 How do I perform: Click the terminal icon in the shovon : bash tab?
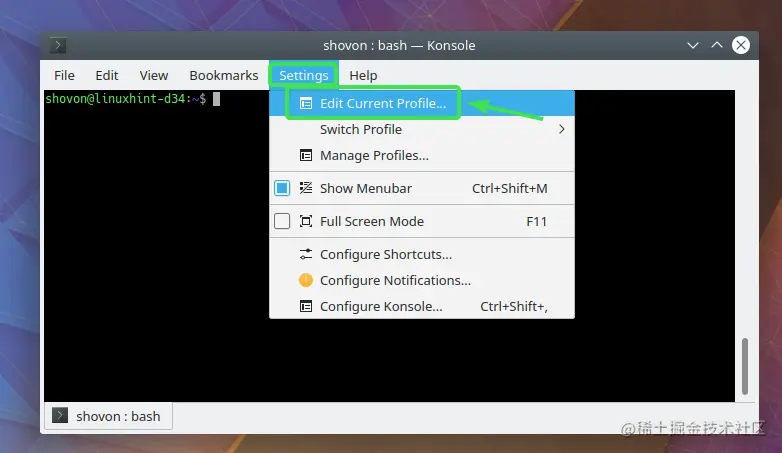coord(60,416)
